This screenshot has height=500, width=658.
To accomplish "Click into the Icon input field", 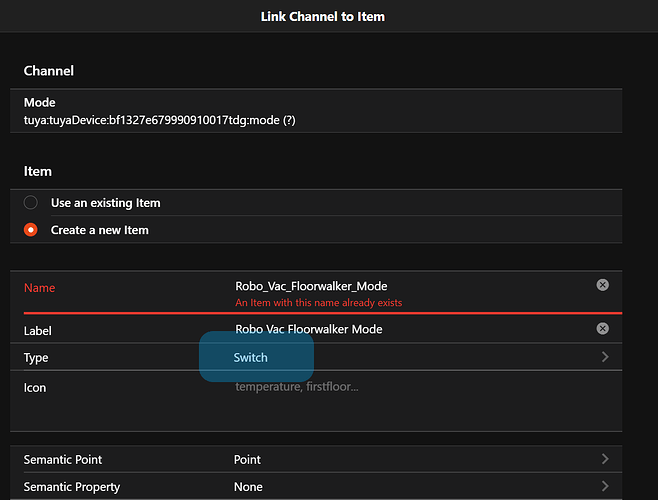I will pos(400,387).
